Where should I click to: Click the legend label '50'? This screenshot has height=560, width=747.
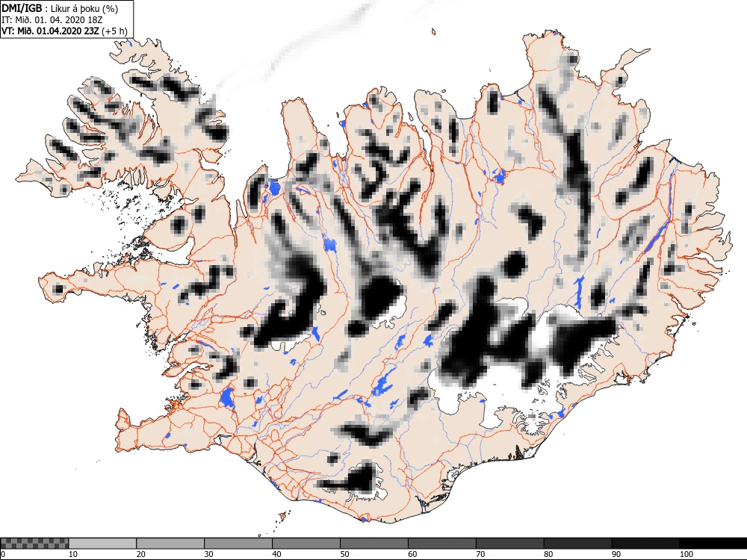tap(344, 554)
